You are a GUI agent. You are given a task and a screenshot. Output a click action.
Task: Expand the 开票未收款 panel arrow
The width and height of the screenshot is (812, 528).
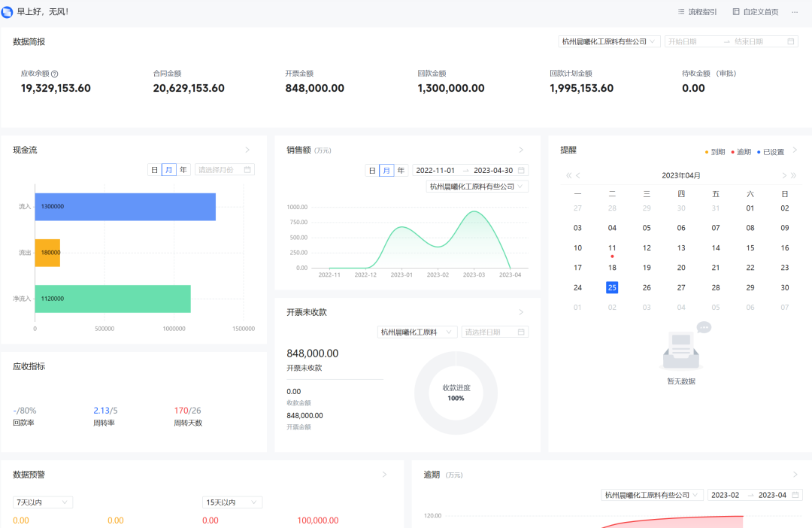(x=521, y=312)
